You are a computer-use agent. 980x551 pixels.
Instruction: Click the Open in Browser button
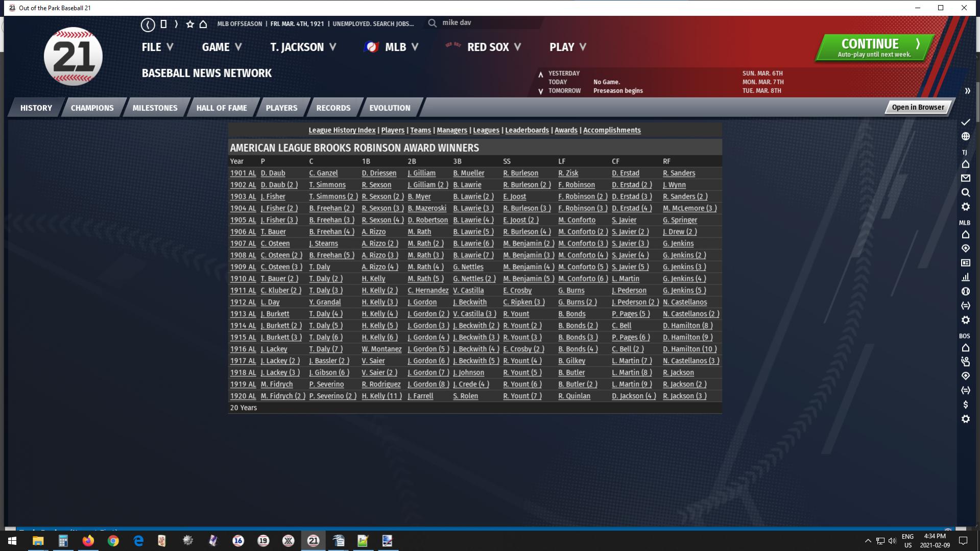[917, 107]
